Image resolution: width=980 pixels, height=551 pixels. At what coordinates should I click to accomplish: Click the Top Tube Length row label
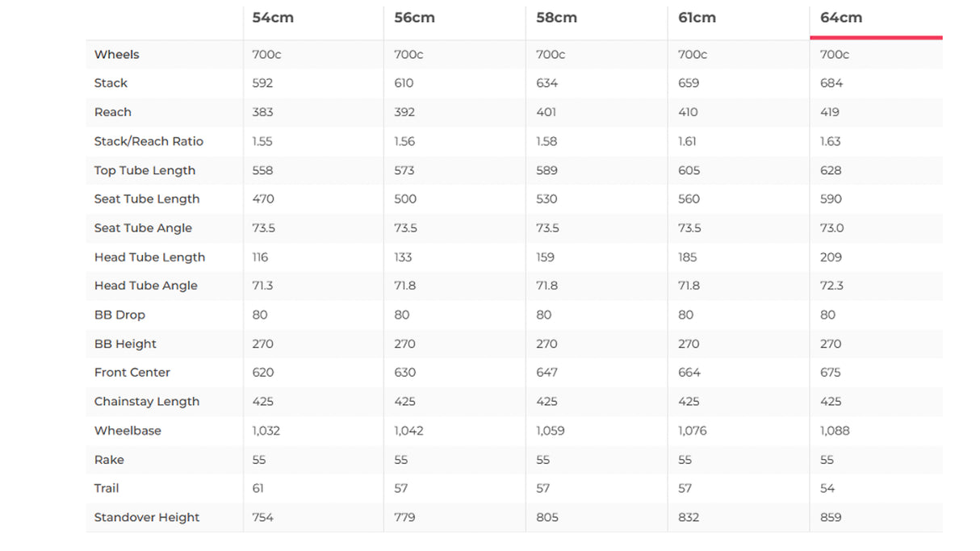(145, 170)
